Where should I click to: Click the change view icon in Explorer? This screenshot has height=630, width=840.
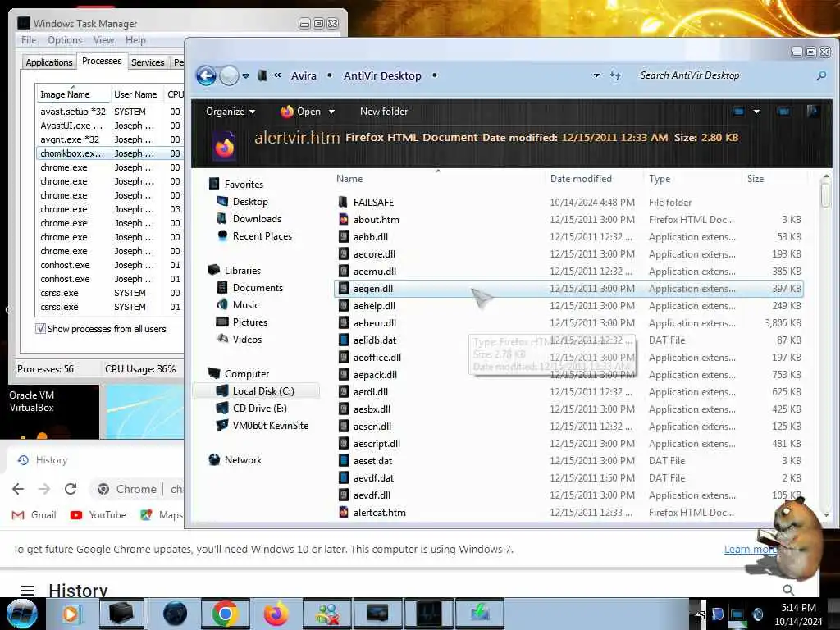click(738, 112)
